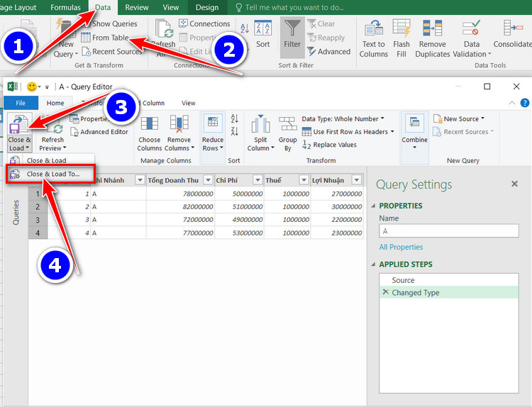This screenshot has height=407, width=532.
Task: Select Home tab in Query Editor
Action: click(x=55, y=103)
